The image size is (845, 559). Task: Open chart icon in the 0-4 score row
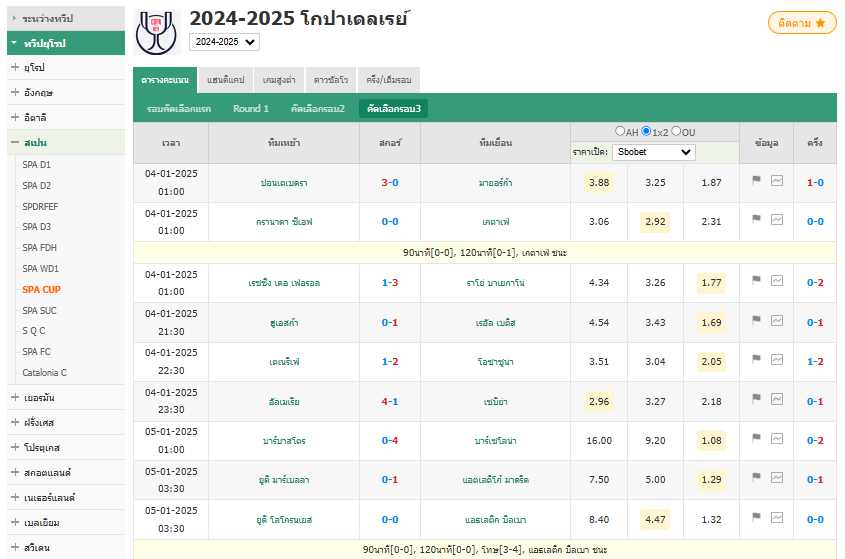pyautogui.click(x=777, y=438)
